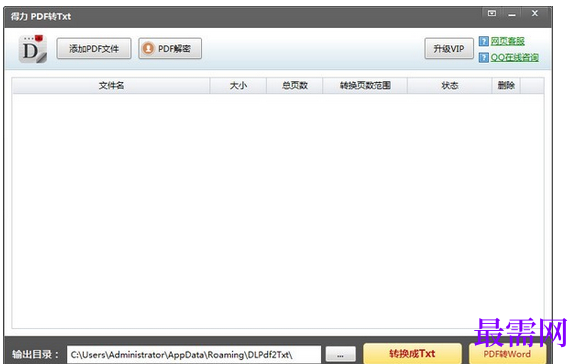Viewport: 586px width, 364px height.
Task: Click the 得力 D application logo icon
Action: tap(33, 49)
